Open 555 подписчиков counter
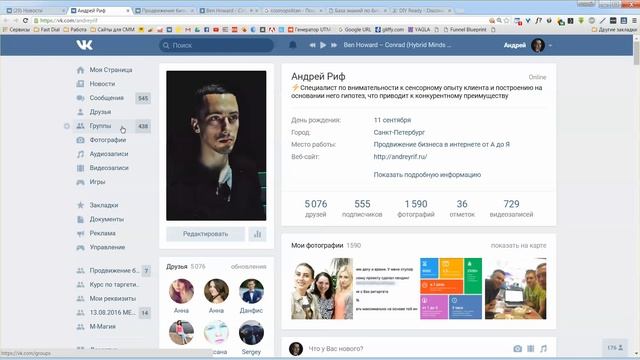 pyautogui.click(x=362, y=208)
